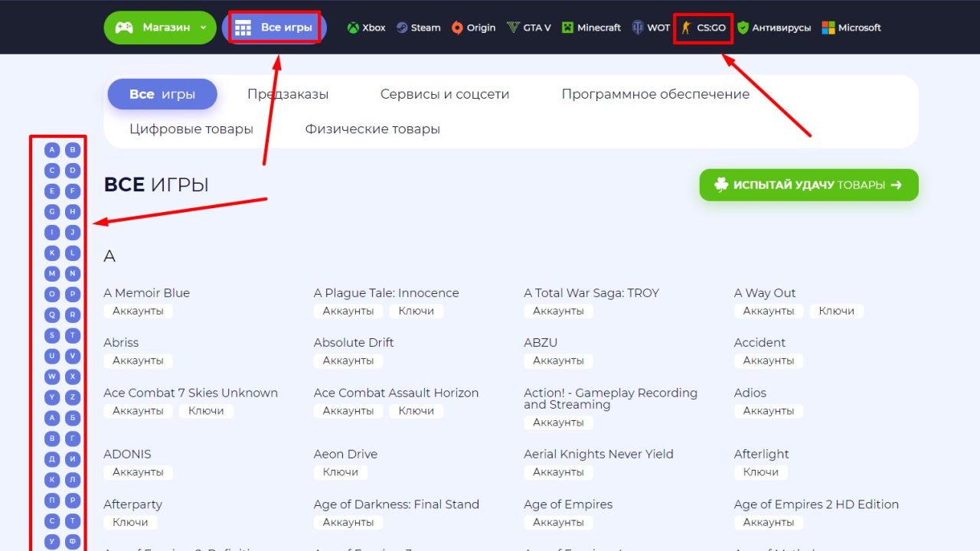
Task: Select the Программное обеспечение tab
Action: (x=655, y=94)
